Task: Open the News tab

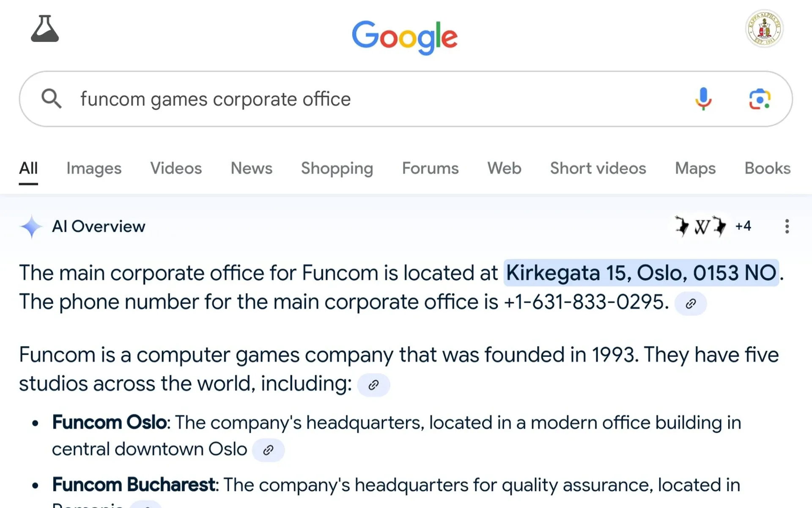Action: tap(251, 168)
